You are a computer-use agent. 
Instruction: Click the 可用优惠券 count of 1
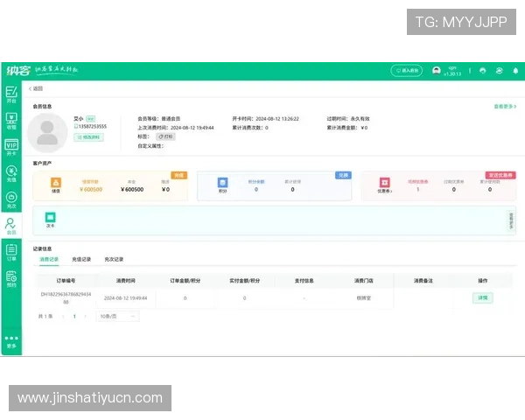pos(418,190)
